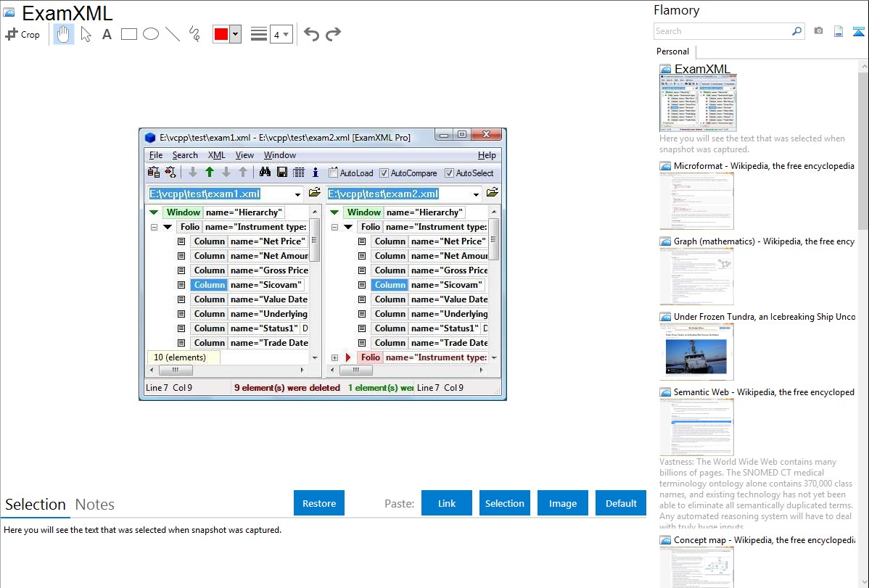Collapse the right Window Hierarchy node
Screen dimensions: 869x588
(x=334, y=212)
